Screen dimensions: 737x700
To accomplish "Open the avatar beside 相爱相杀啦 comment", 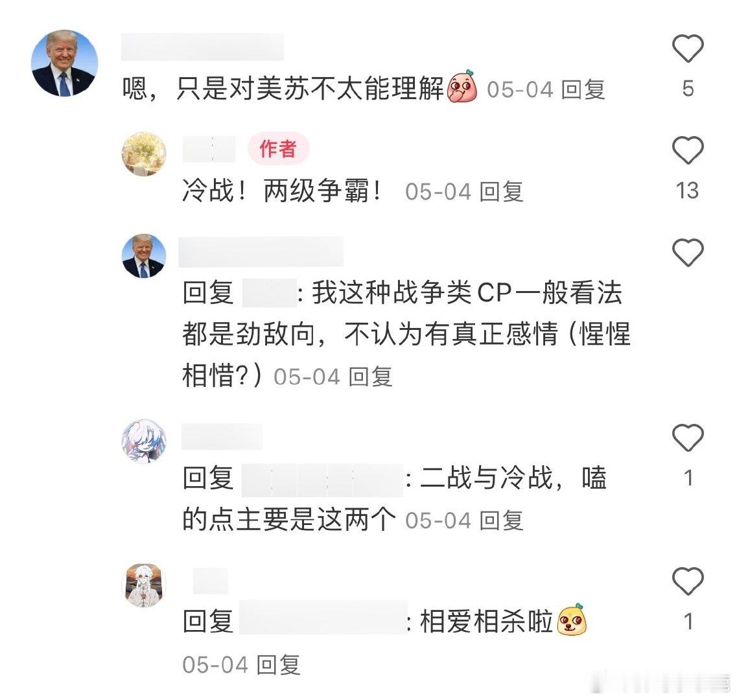I will point(144,585).
